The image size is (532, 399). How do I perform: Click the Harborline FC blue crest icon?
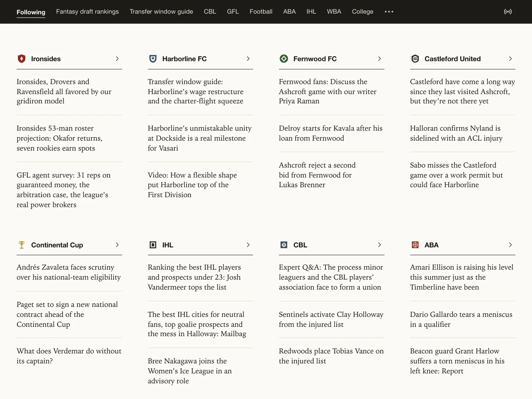(x=153, y=59)
